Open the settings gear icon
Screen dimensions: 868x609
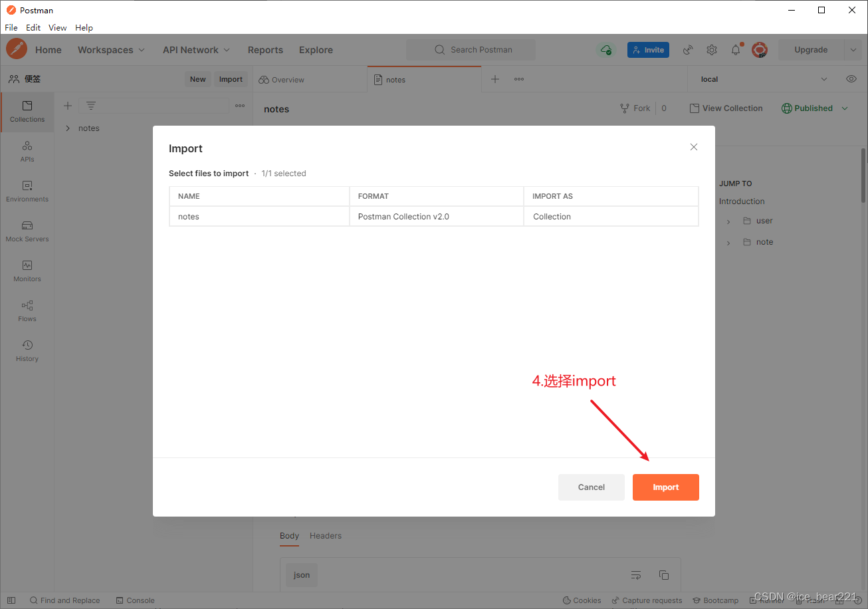pos(712,50)
